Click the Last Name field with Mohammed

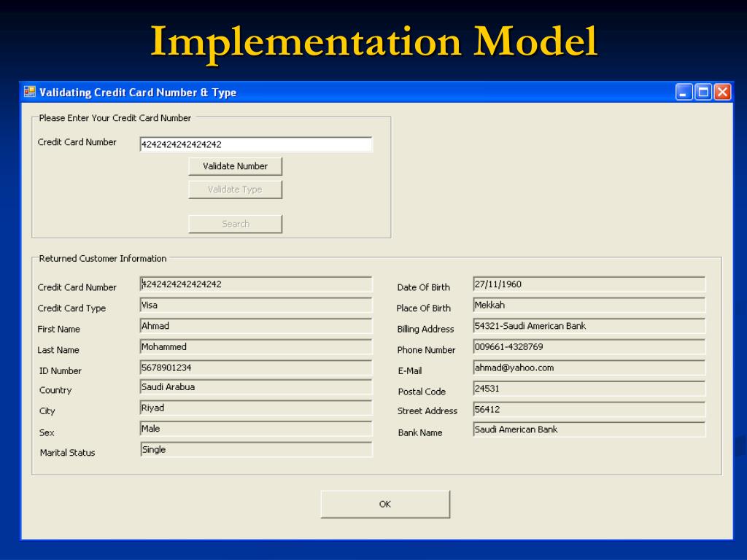256,347
